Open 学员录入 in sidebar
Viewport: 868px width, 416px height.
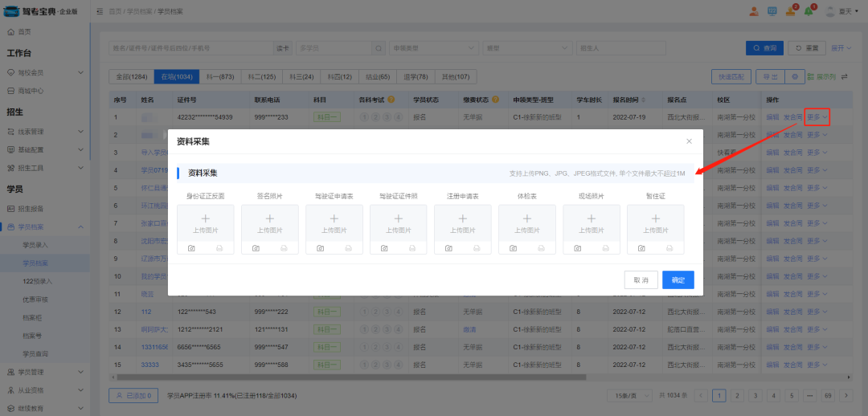(35, 244)
